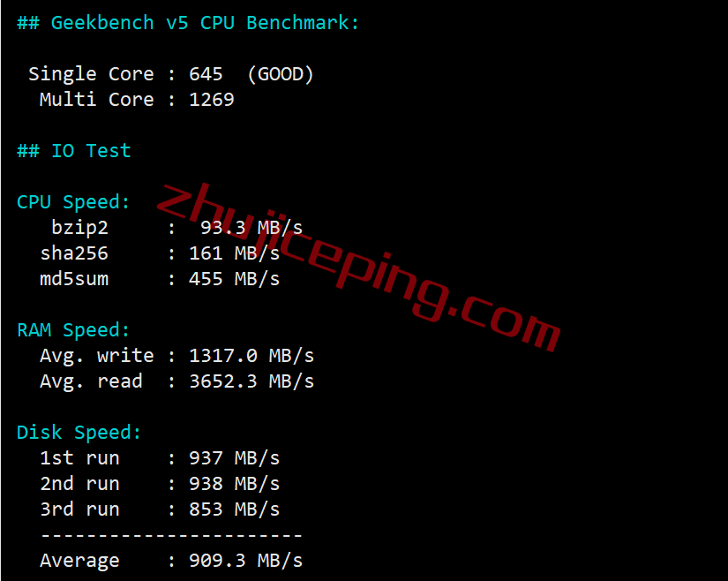Select the 1st run value 937 MB/s
728x581 pixels.
coord(234,458)
